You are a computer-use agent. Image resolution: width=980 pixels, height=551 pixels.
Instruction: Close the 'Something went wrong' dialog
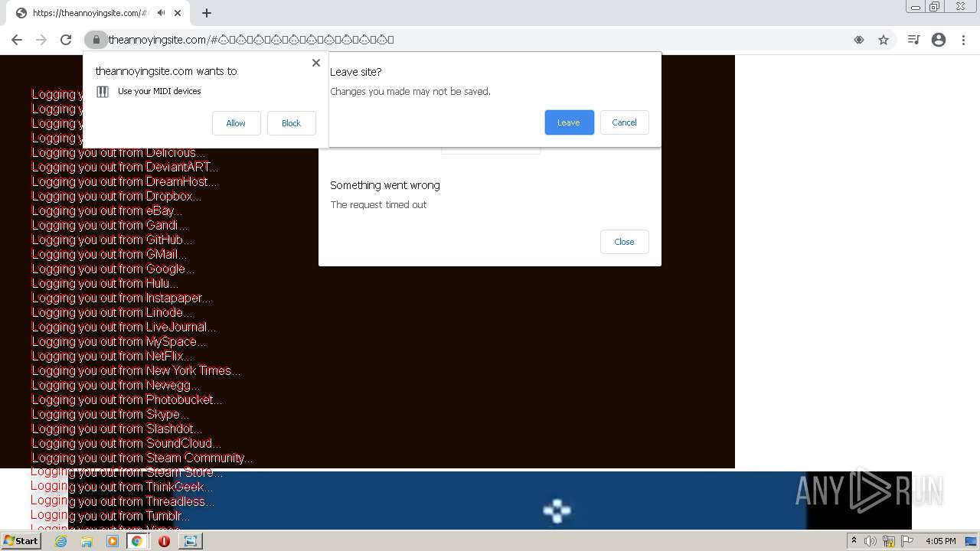click(x=624, y=242)
